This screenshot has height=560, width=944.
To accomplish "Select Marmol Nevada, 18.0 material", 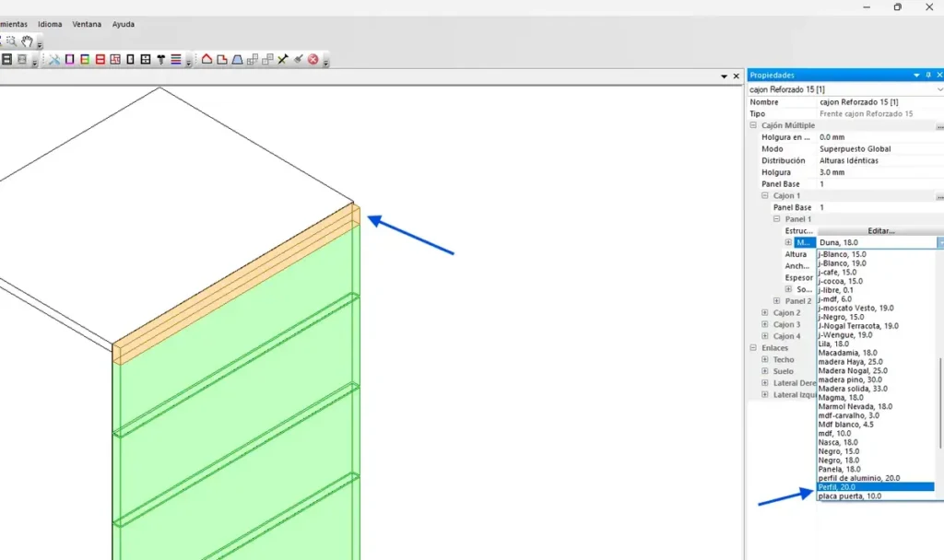I will [855, 406].
